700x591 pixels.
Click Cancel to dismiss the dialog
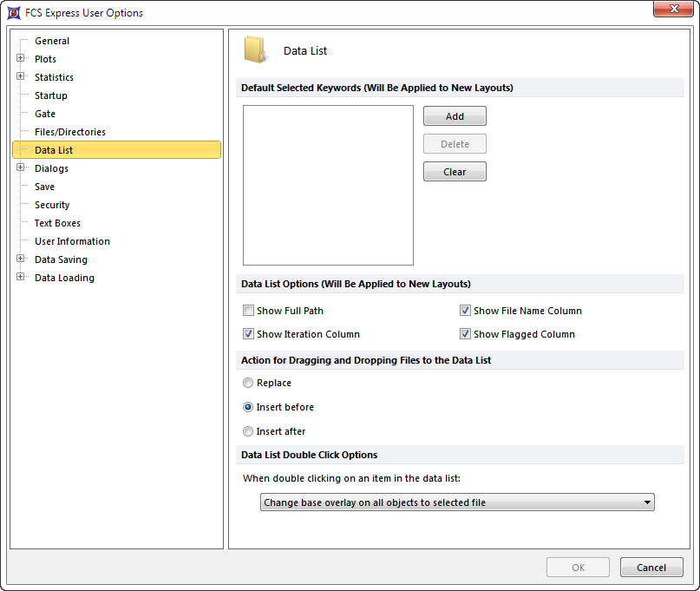pos(651,568)
